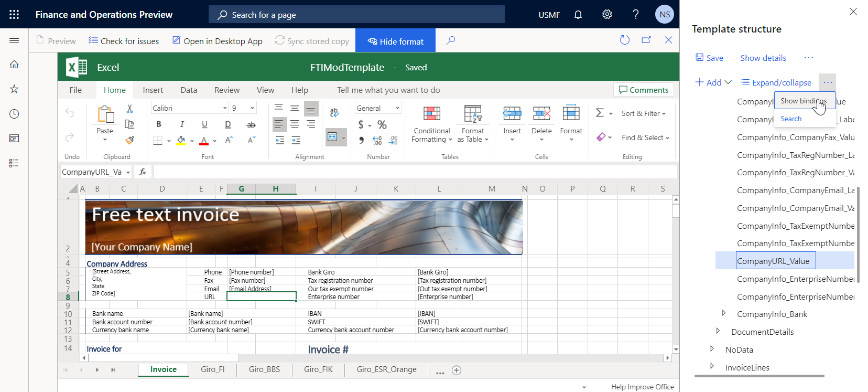Open the Sort & Filter dropdown
Screen dimensions: 868x392
[644, 113]
